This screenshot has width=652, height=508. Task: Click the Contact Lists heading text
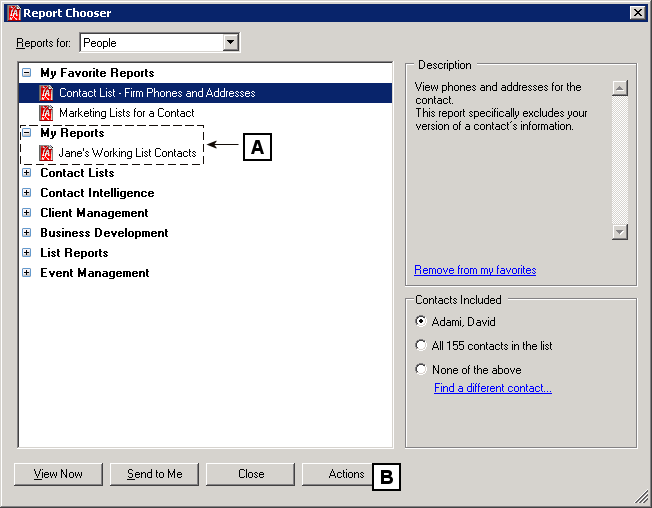point(77,173)
